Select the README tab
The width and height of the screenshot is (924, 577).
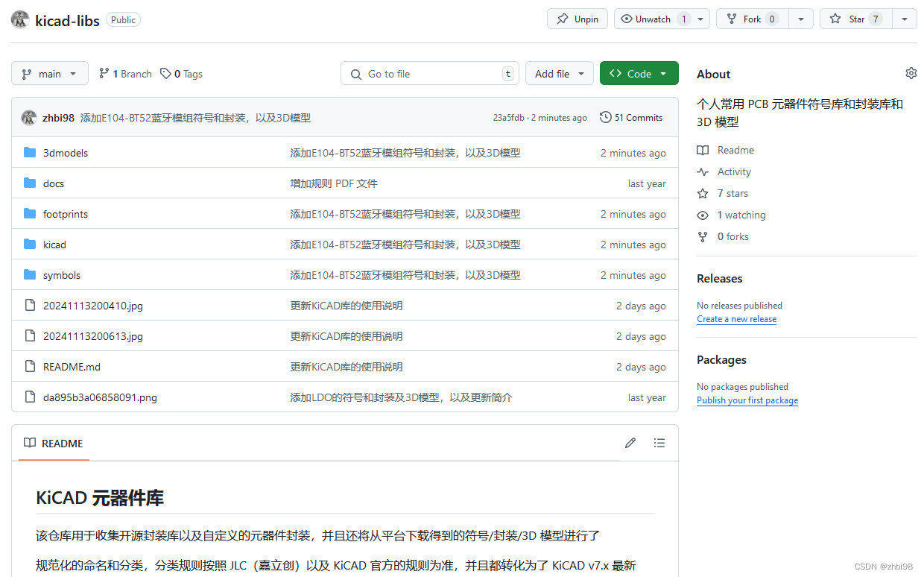[54, 443]
